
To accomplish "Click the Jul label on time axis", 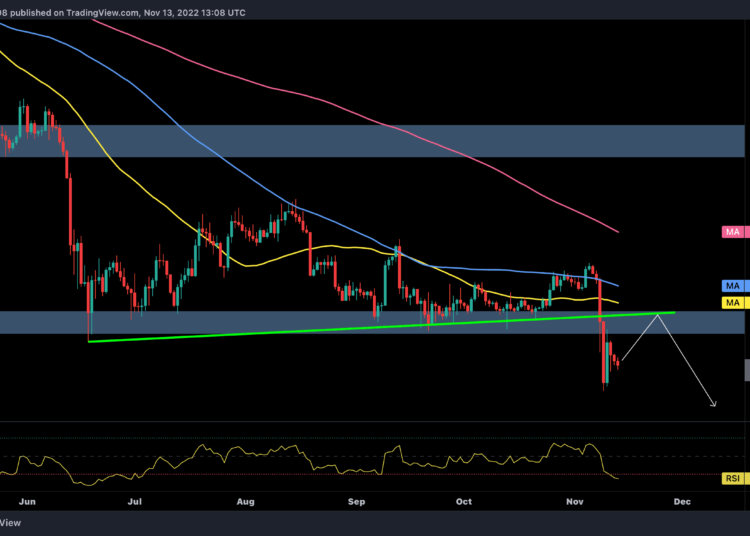I will click(x=135, y=502).
